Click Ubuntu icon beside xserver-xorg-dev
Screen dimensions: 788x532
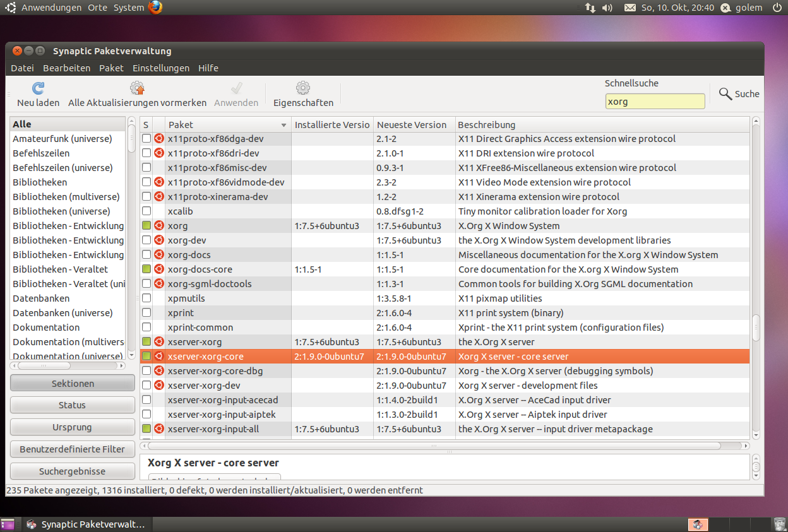(x=159, y=386)
